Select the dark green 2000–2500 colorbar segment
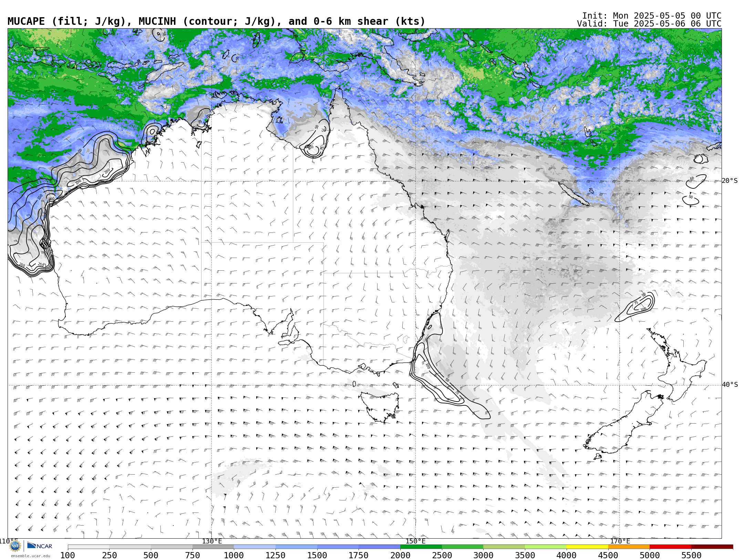The image size is (744, 560). point(421,547)
